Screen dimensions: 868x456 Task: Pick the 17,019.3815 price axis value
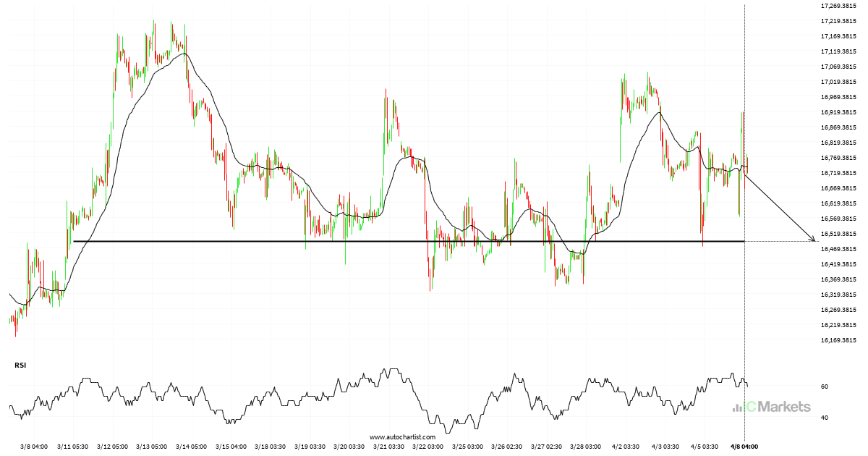tap(839, 82)
